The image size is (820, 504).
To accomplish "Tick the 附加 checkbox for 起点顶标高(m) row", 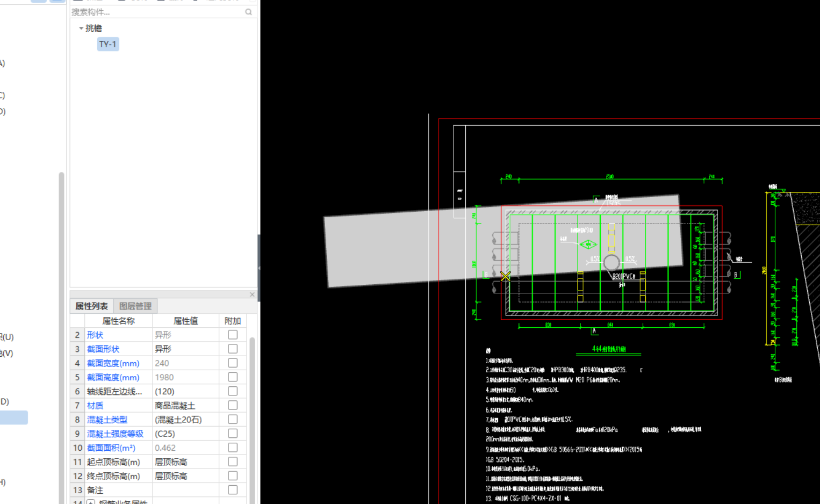I will click(233, 462).
